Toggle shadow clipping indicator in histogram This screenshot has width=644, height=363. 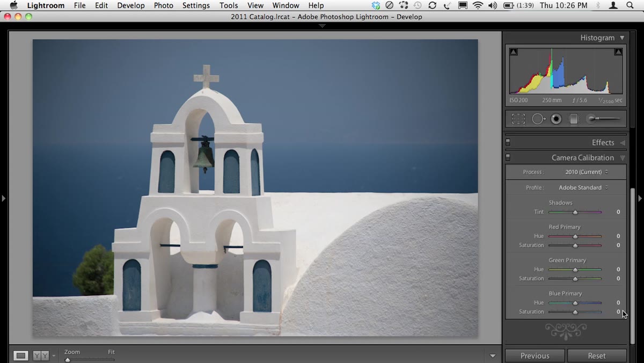pos(514,52)
